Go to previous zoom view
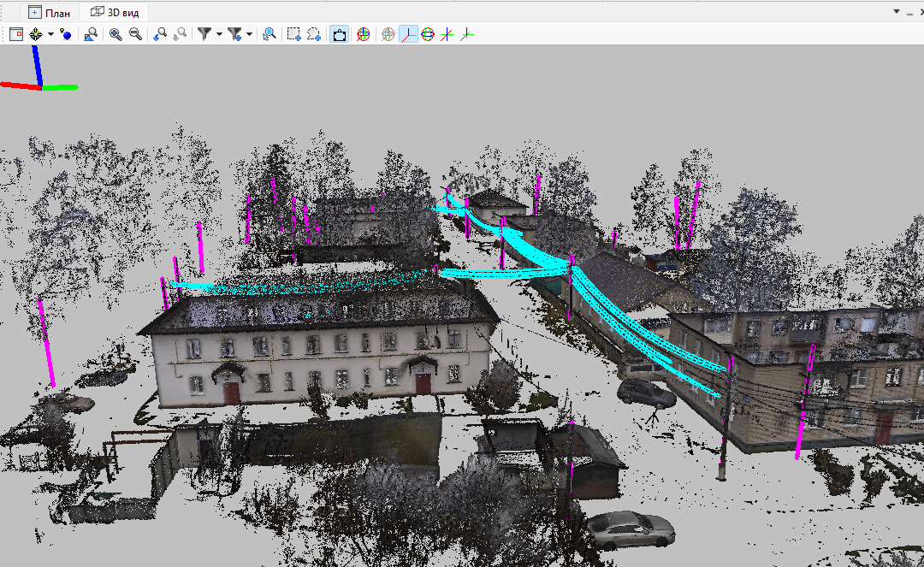Image resolution: width=924 pixels, height=567 pixels. [160, 34]
